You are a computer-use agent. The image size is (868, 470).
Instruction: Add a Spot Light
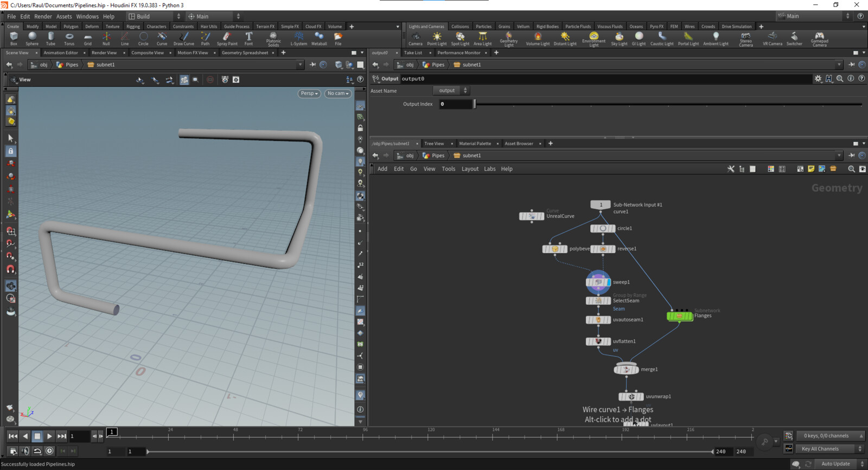pyautogui.click(x=460, y=38)
